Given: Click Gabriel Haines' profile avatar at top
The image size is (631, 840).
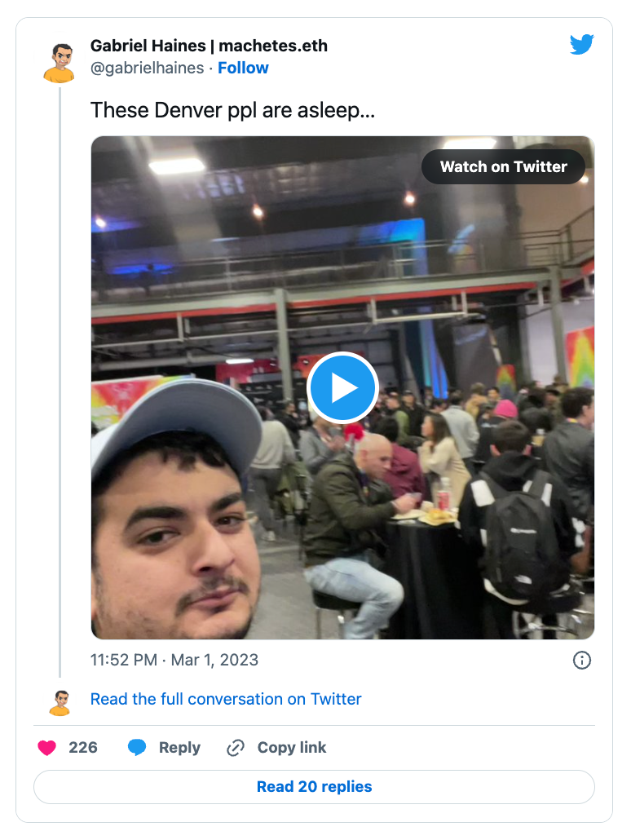Looking at the screenshot, I should pos(59,63).
